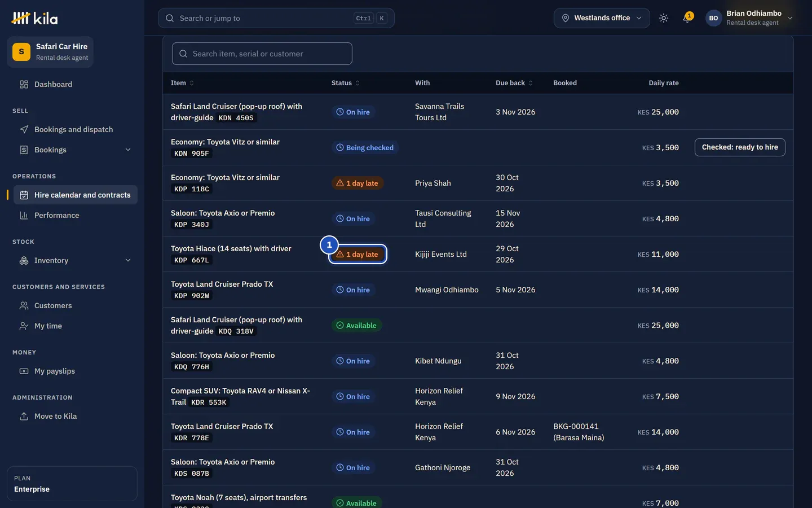Click the Being checked status badge
This screenshot has width=812, height=508.
(x=365, y=147)
